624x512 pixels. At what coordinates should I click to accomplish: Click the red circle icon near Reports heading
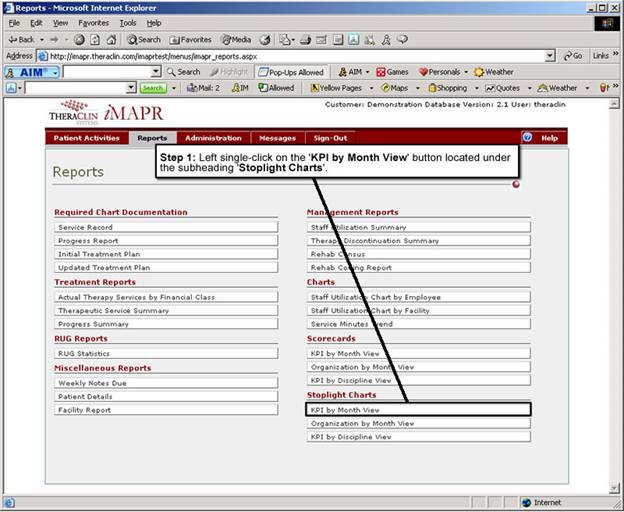click(516, 184)
